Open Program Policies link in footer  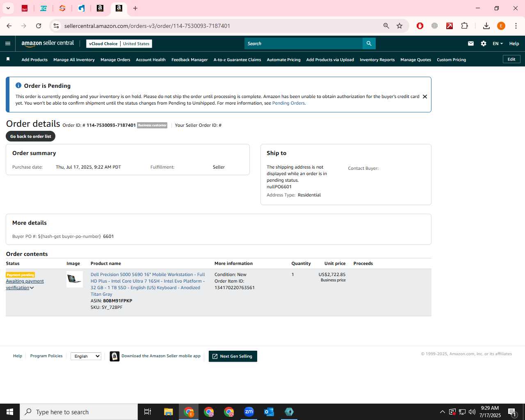(46, 356)
